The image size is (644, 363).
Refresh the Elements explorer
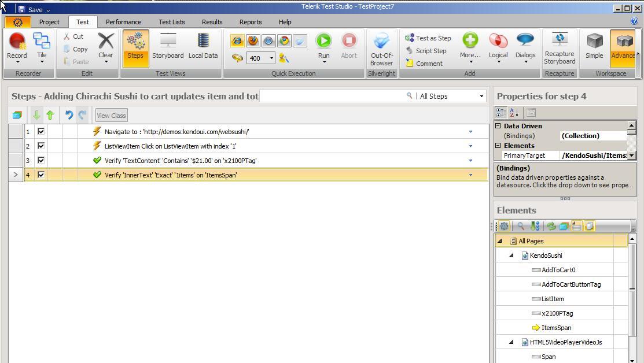551,226
